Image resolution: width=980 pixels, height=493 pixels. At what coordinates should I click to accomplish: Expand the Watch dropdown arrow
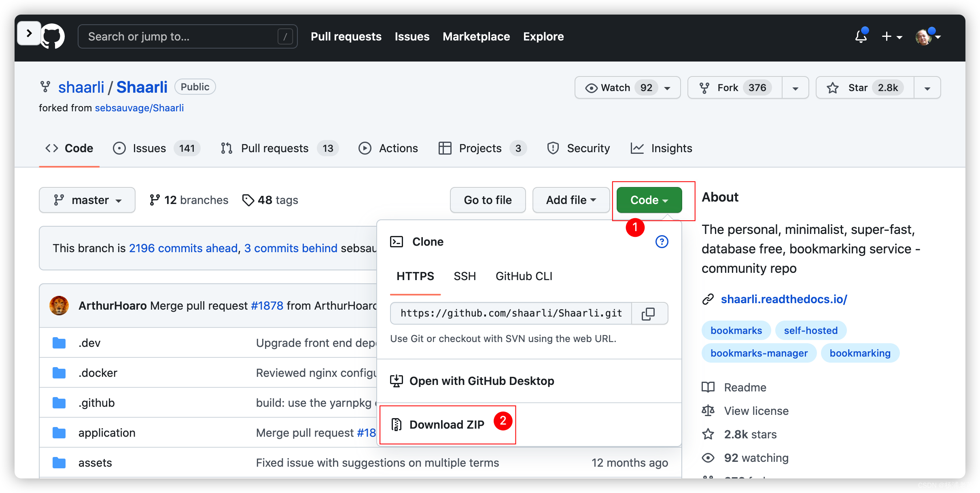point(668,88)
